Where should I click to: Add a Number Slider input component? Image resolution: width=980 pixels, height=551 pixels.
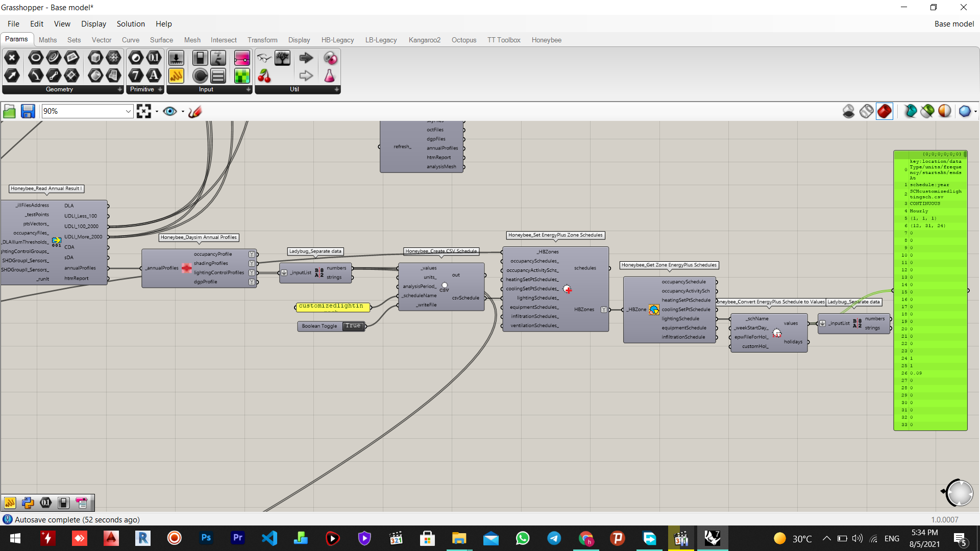point(176,58)
